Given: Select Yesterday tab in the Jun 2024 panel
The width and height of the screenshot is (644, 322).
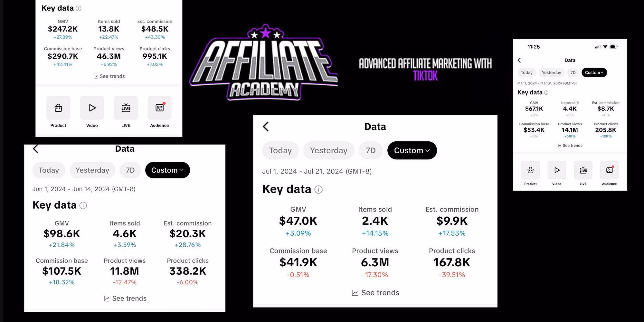Looking at the screenshot, I should (x=92, y=170).
